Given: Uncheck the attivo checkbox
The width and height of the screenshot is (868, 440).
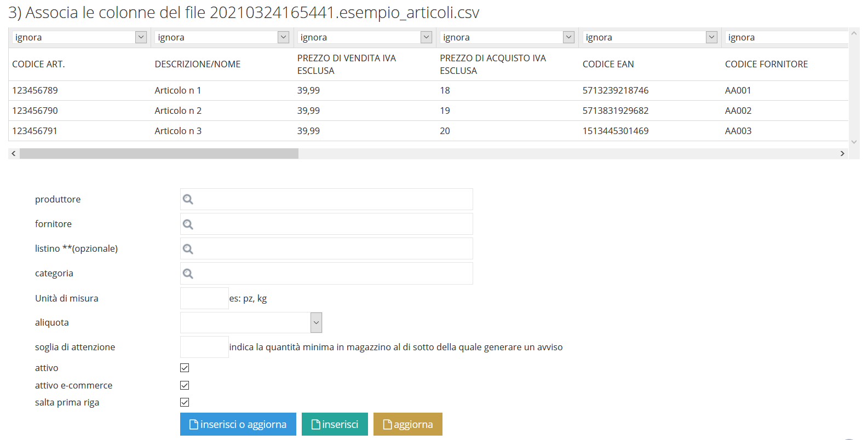Looking at the screenshot, I should pyautogui.click(x=185, y=368).
